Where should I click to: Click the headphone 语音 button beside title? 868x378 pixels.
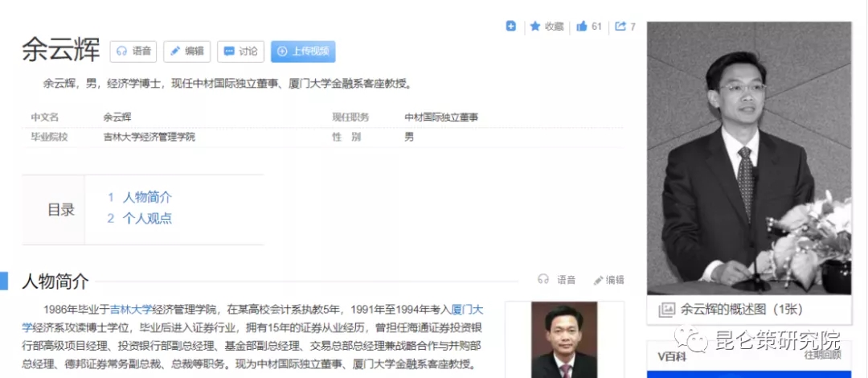pyautogui.click(x=133, y=51)
